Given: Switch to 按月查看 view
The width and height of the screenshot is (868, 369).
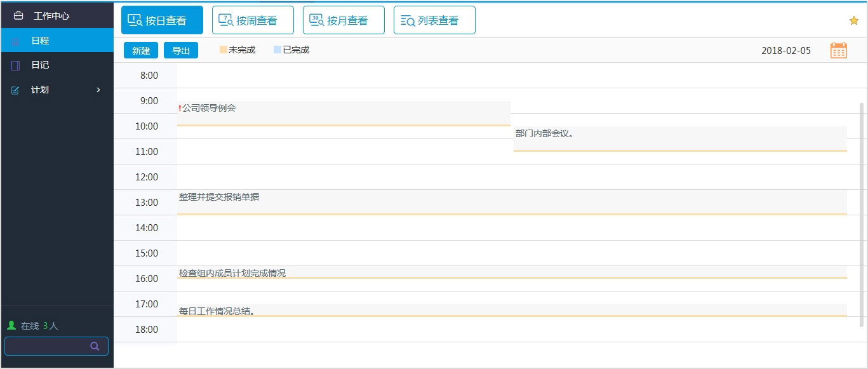Looking at the screenshot, I should click(x=343, y=20).
